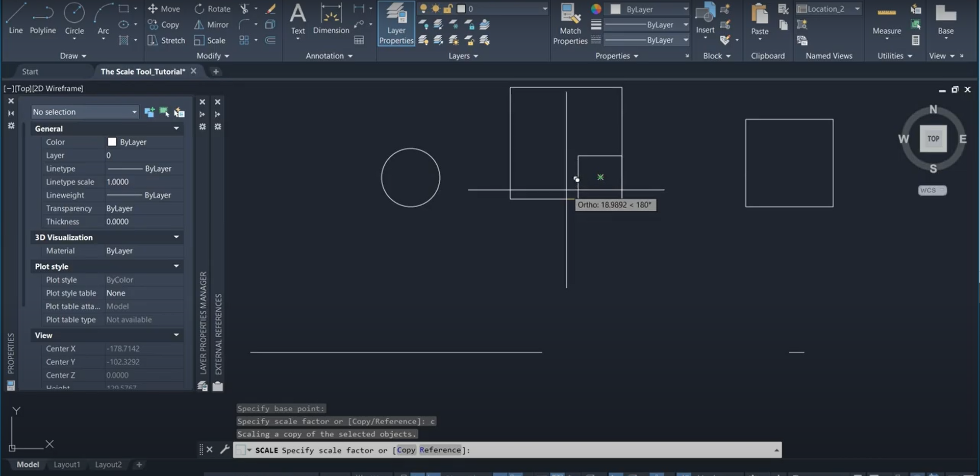980x476 pixels.
Task: Open the layer selection dropdown
Action: pos(544,9)
